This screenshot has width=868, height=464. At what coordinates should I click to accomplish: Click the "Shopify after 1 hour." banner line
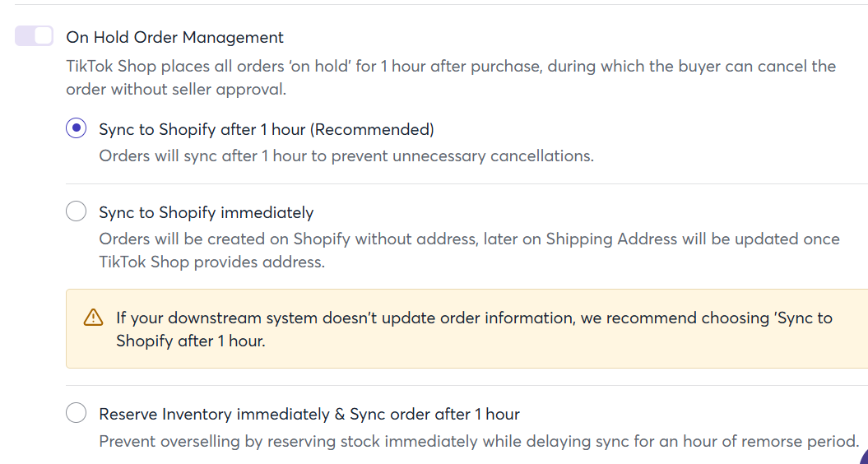[x=191, y=341]
